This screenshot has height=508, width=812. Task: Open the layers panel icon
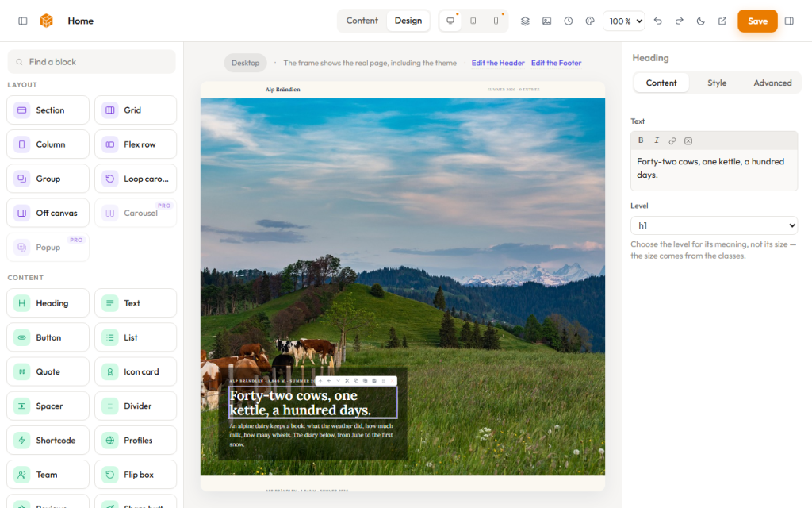(525, 21)
